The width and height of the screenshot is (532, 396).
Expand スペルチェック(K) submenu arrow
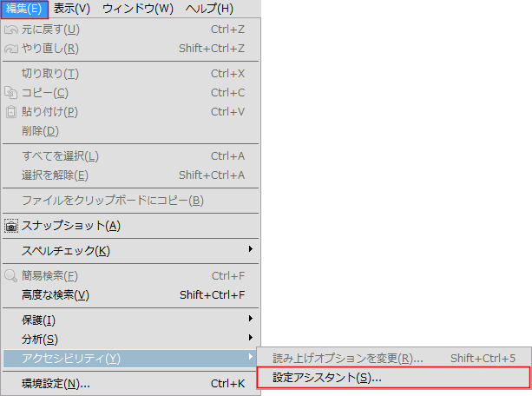pos(251,249)
